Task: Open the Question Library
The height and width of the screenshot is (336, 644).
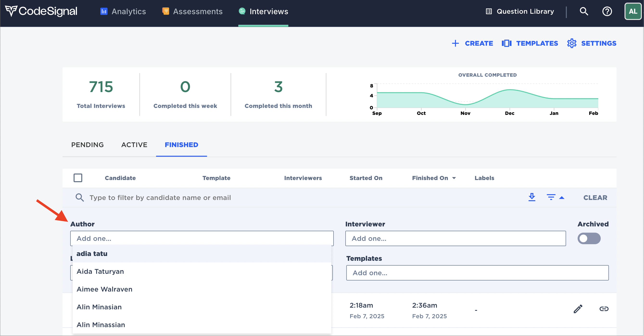Action: click(x=520, y=12)
